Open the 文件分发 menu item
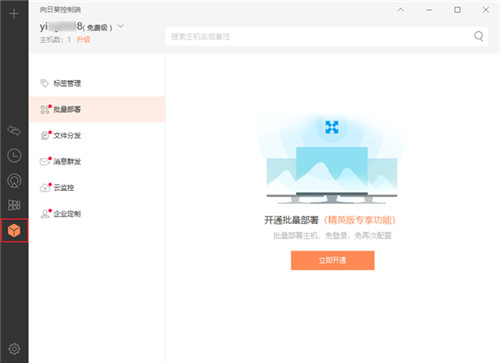The height and width of the screenshot is (363, 500). coord(97,135)
